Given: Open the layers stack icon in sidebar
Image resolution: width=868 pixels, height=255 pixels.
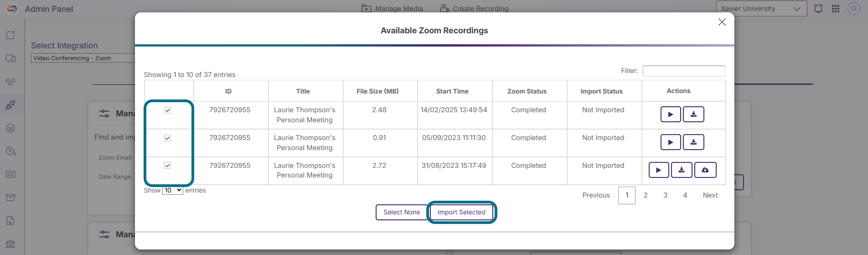Looking at the screenshot, I should pos(10,128).
